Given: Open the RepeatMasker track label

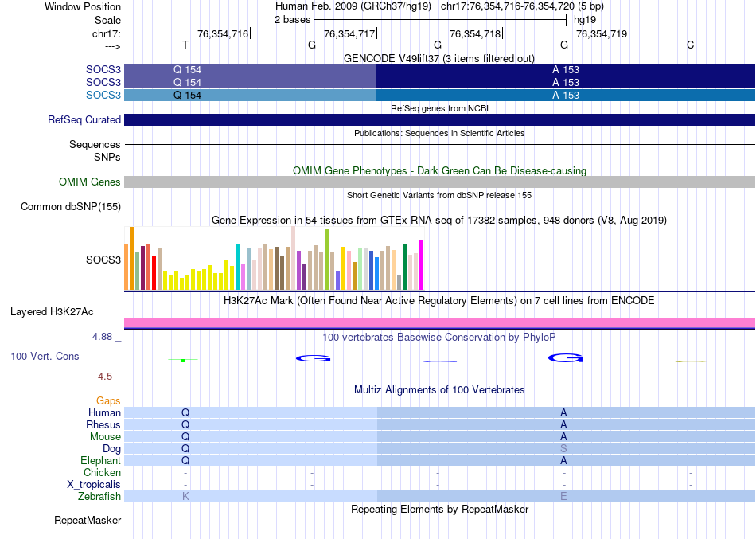Looking at the screenshot, I should pyautogui.click(x=88, y=520).
